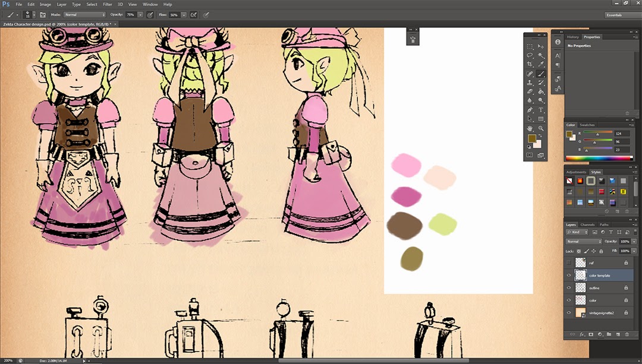This screenshot has width=642, height=364.
Task: Add a layer style via fx icon
Action: (582, 334)
